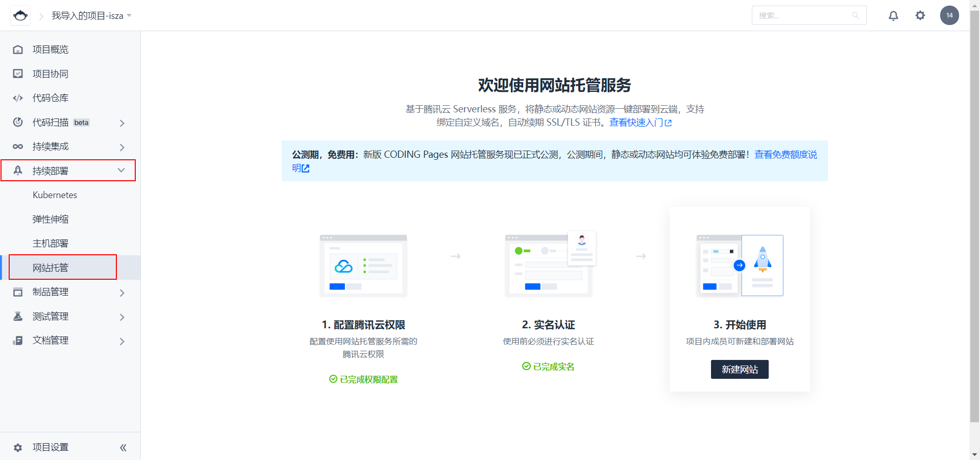Expand the 代码扫描 chevron

(122, 123)
